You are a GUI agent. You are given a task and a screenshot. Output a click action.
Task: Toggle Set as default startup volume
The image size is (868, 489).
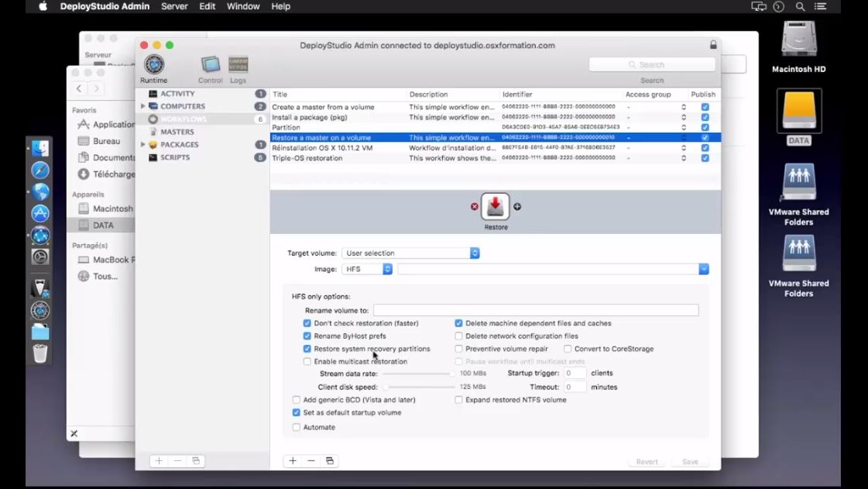pyautogui.click(x=296, y=412)
